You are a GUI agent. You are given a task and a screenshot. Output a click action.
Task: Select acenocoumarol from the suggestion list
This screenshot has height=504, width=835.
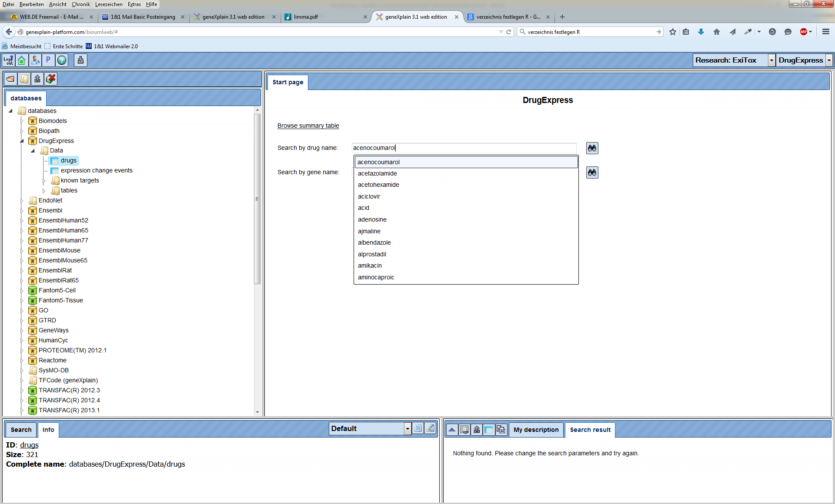(x=466, y=162)
